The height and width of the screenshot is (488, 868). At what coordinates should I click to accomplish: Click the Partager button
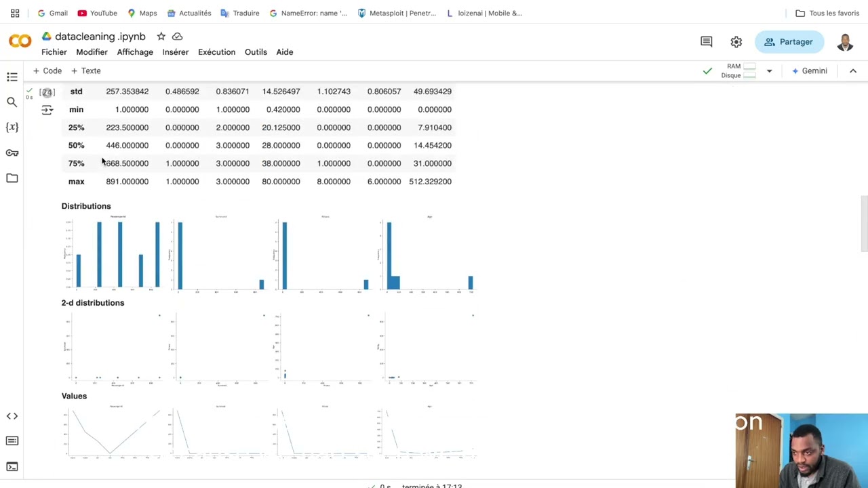789,42
